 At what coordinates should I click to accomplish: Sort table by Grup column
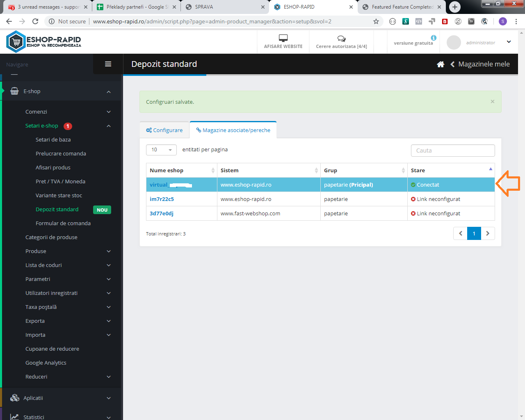(x=364, y=170)
